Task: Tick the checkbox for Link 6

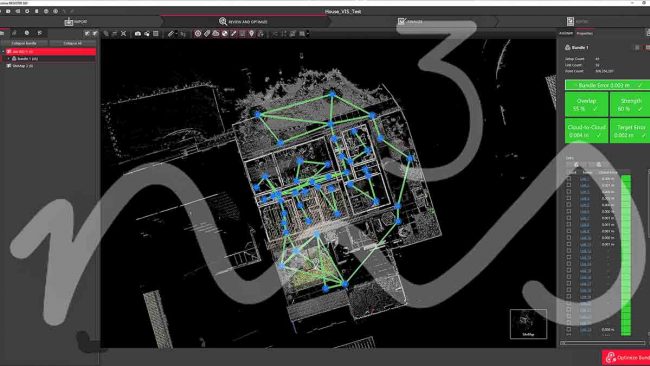Action: tap(569, 211)
